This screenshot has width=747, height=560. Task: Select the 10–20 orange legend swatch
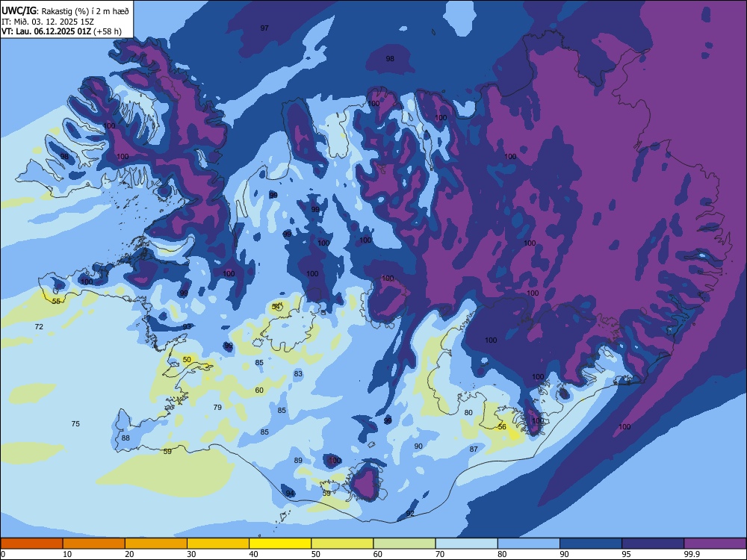pyautogui.click(x=94, y=544)
